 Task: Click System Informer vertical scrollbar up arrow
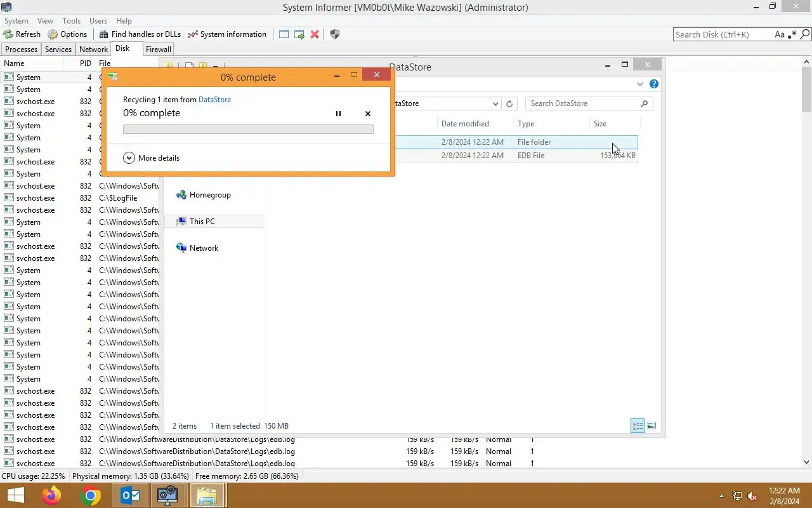[x=807, y=62]
